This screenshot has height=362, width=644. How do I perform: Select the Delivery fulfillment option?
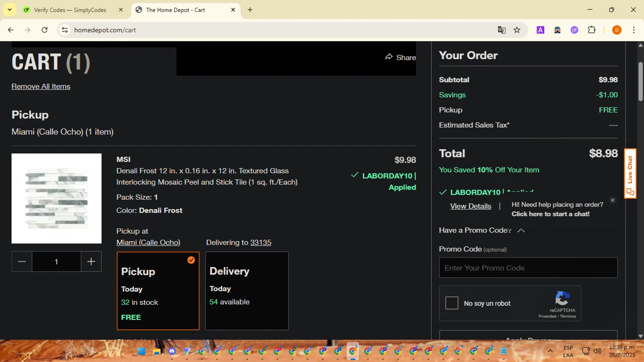[x=247, y=291]
